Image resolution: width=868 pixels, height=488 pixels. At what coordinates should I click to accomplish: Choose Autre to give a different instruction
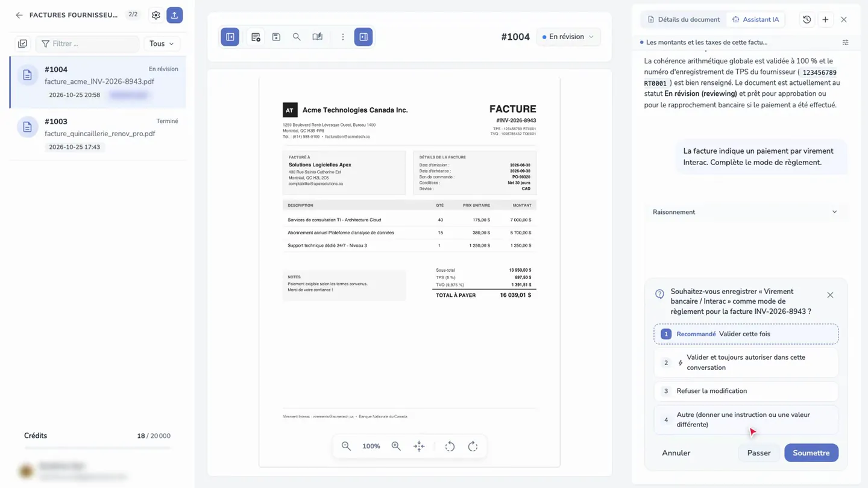click(x=746, y=420)
